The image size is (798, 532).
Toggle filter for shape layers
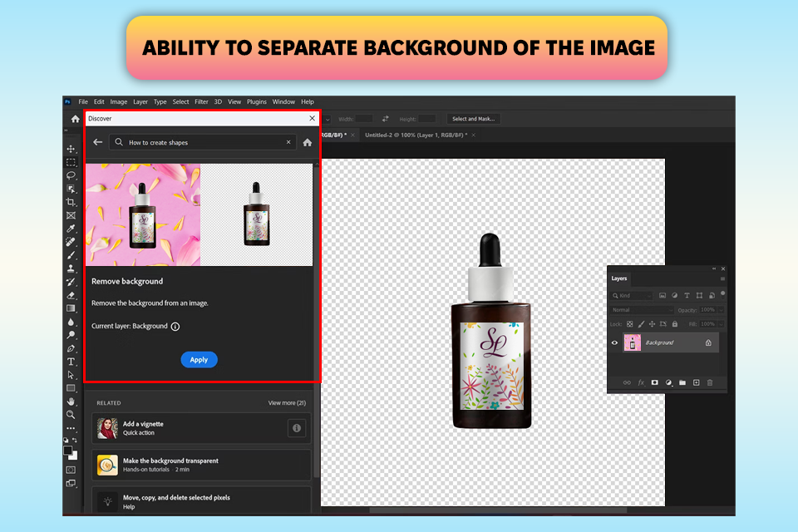tap(699, 295)
